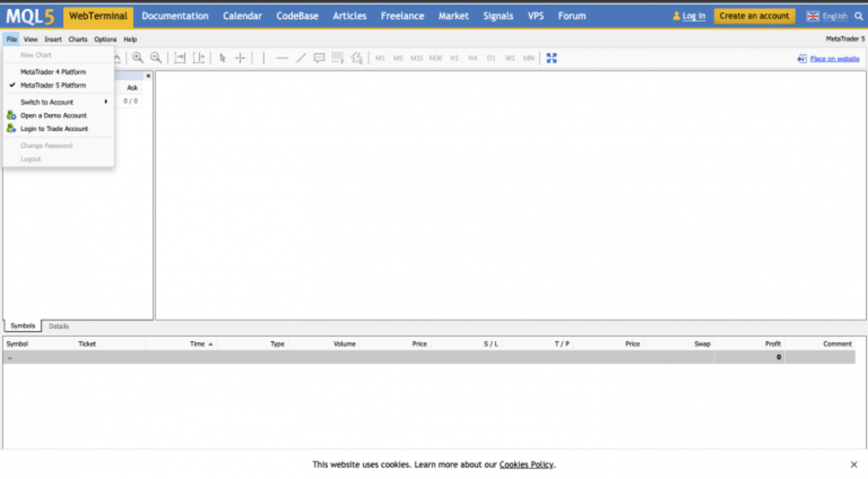This screenshot has width=868, height=479.
Task: Open the Cookies Policy link
Action: point(526,465)
